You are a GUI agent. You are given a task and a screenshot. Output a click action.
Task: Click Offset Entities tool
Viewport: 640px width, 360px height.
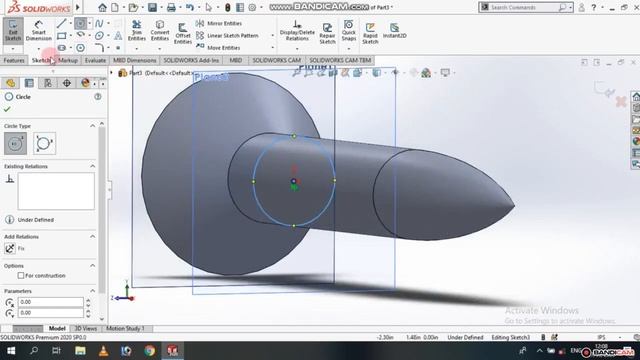[183, 33]
